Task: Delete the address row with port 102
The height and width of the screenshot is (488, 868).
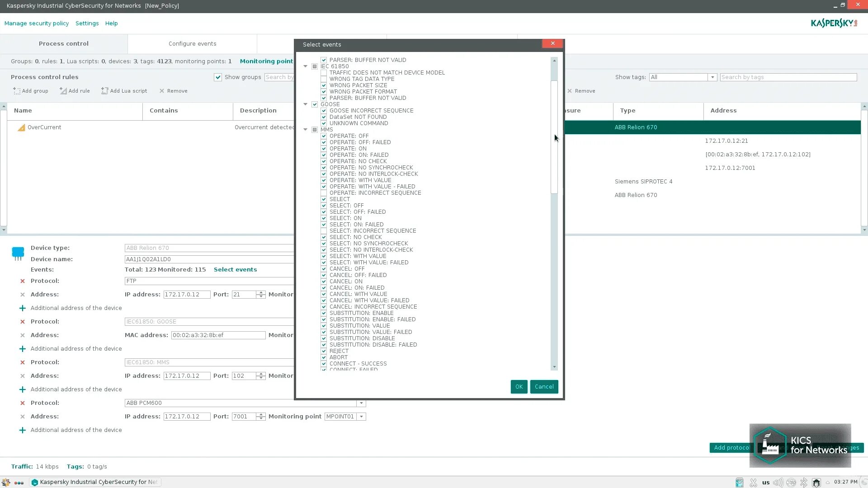Action: click(x=22, y=376)
